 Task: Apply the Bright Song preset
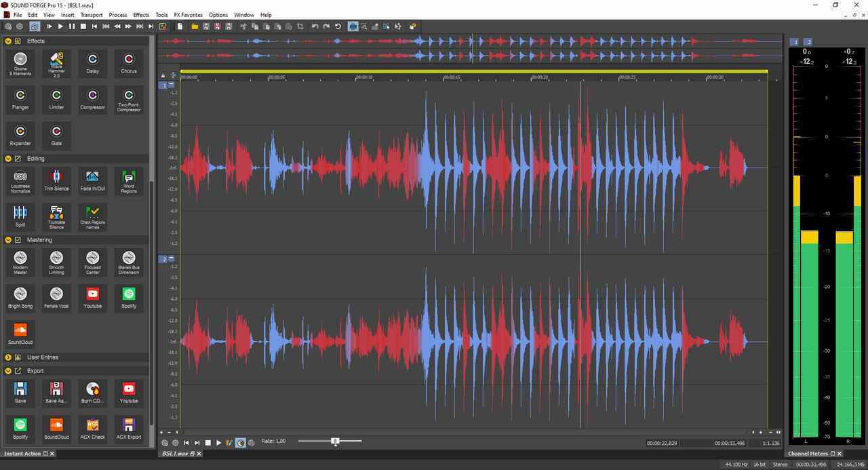coord(20,298)
